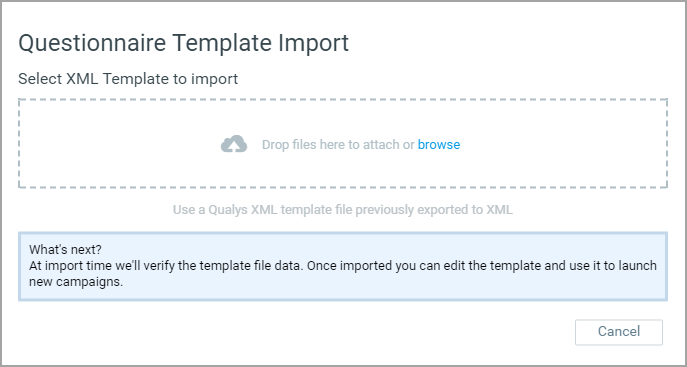Open file picker via browse link
The width and height of the screenshot is (687, 367).
(439, 145)
